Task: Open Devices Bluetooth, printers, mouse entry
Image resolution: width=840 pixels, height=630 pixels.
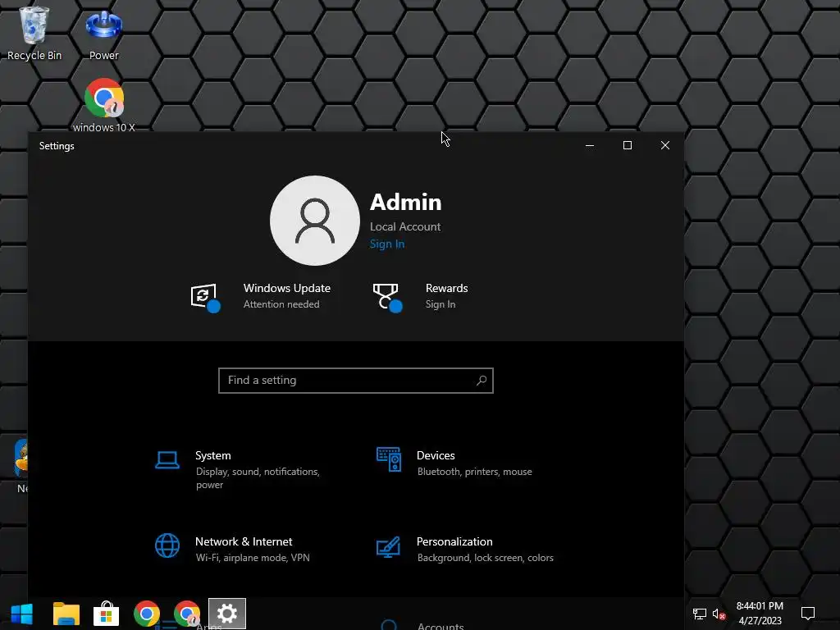Action: [x=474, y=463]
